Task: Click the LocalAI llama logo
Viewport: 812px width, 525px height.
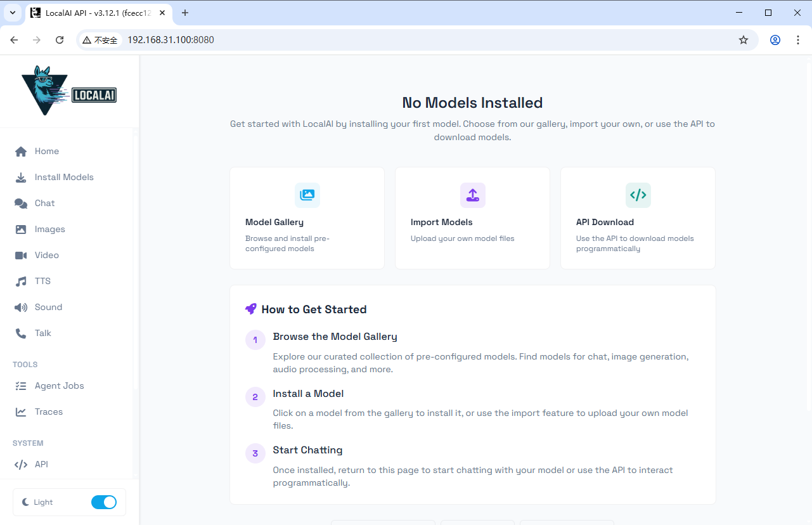Action: tap(69, 91)
